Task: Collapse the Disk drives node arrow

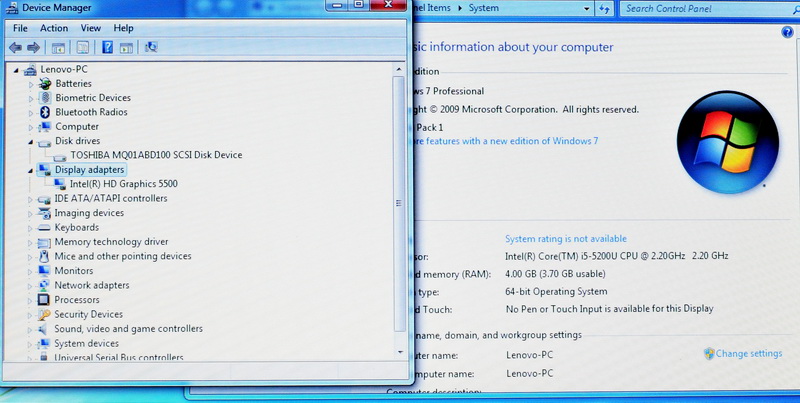Action: [x=31, y=142]
